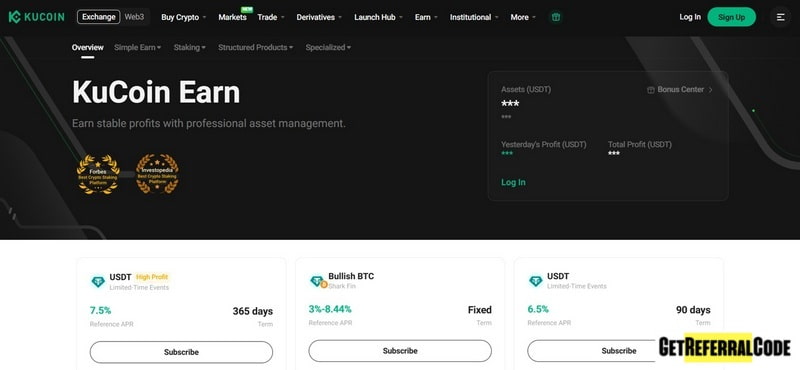Click the 365 days term
The image size is (800, 370).
pyautogui.click(x=253, y=311)
